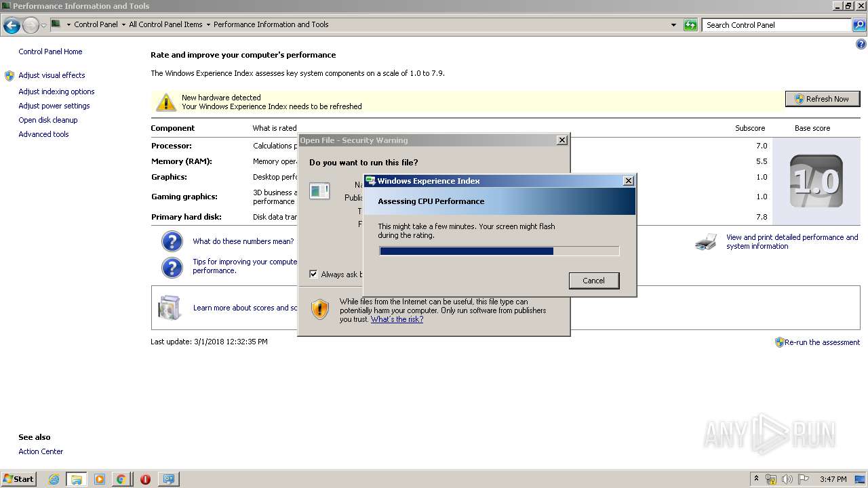Click Windows Experience Index title bar icon
The height and width of the screenshot is (488, 868).
pos(370,181)
